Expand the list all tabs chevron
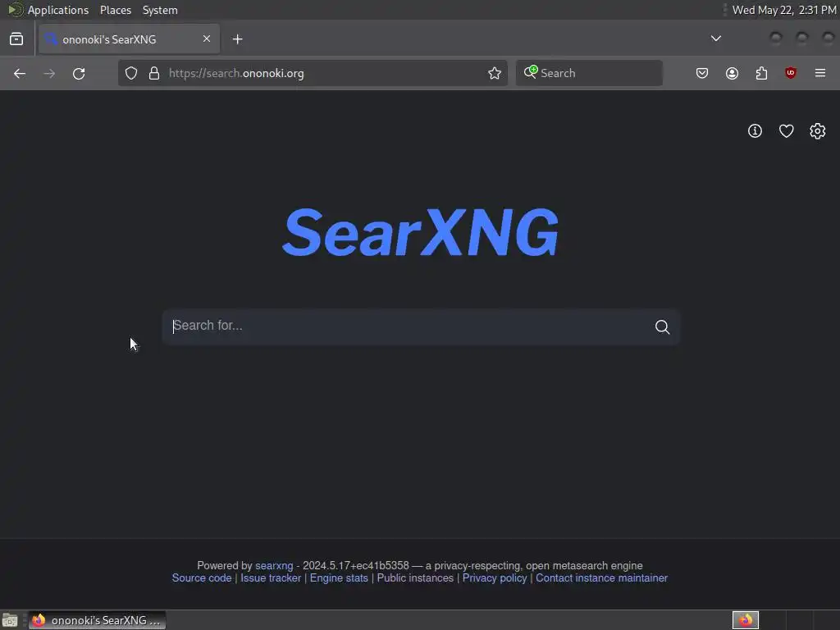The height and width of the screenshot is (630, 840). (715, 39)
